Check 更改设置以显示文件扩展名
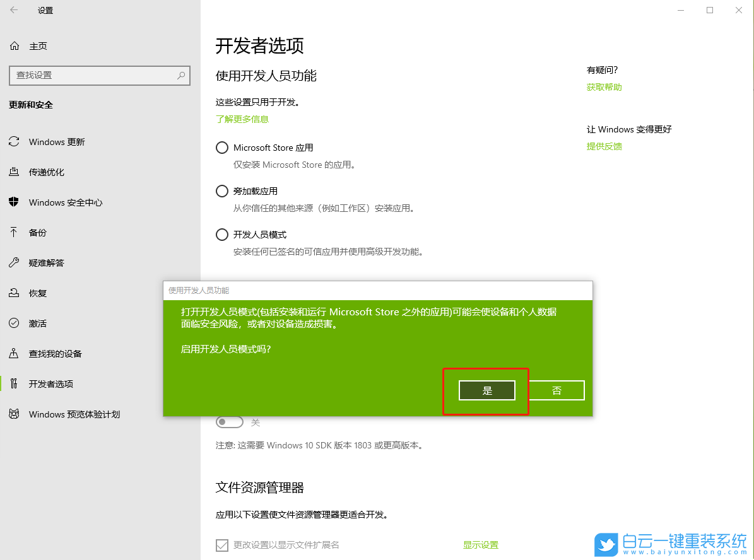Image resolution: width=754 pixels, height=560 pixels. [222, 545]
